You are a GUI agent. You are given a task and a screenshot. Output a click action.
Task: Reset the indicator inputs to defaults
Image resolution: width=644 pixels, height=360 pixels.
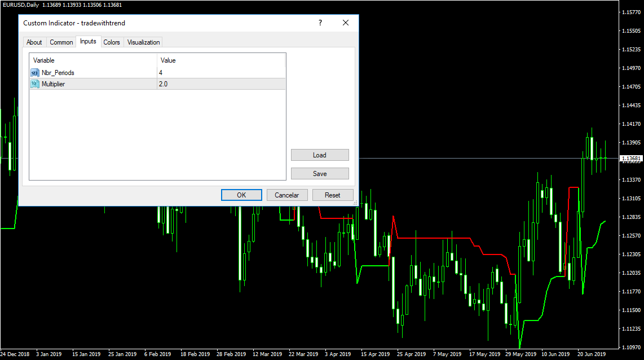click(333, 195)
